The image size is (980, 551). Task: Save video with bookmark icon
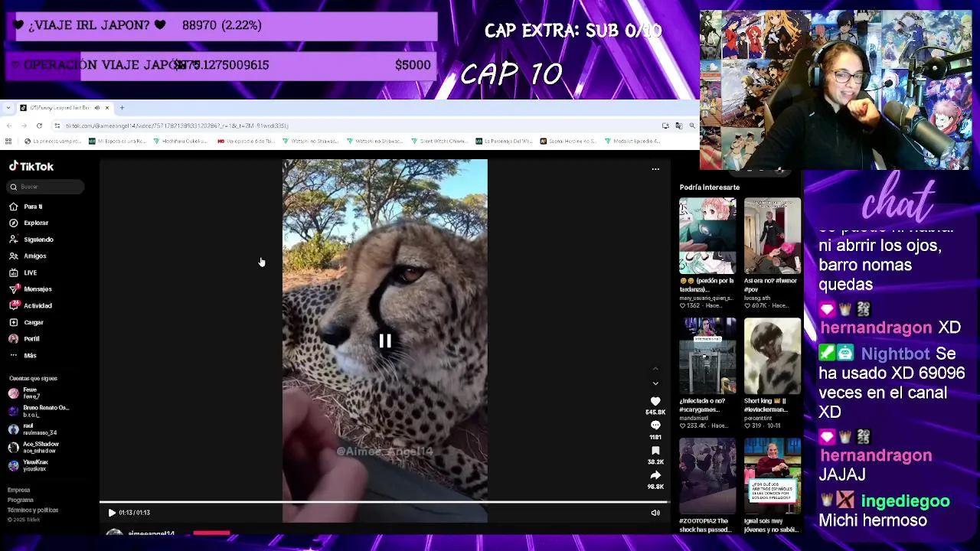click(655, 451)
